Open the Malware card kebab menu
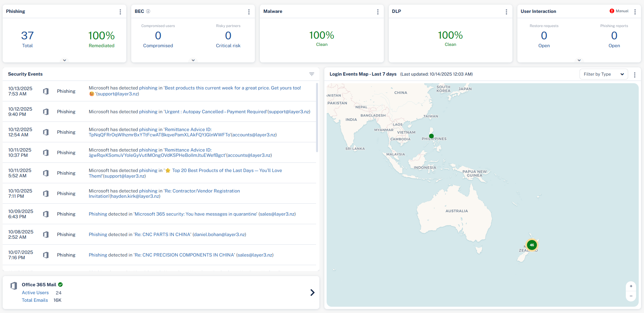644x313 pixels. pyautogui.click(x=378, y=12)
